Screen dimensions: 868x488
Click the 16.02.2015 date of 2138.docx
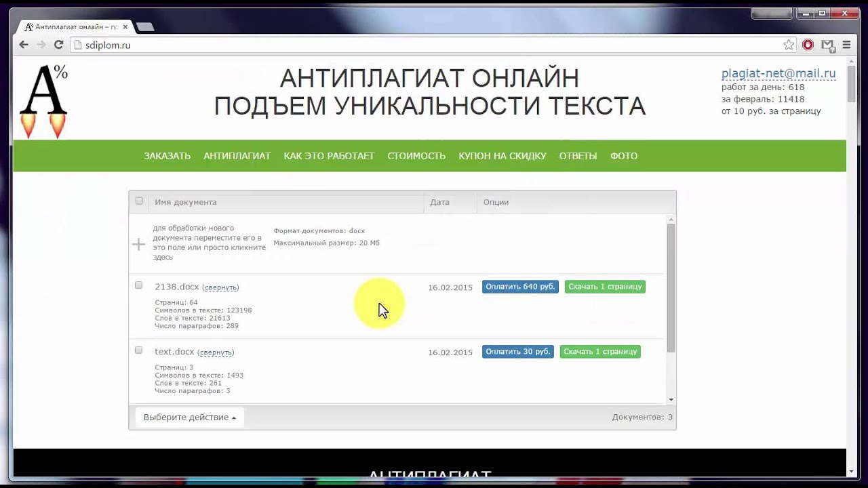tap(450, 287)
